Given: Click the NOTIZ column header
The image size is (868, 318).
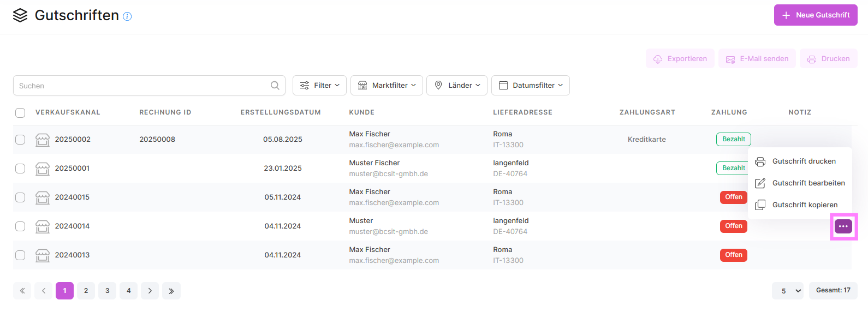Looking at the screenshot, I should [800, 112].
